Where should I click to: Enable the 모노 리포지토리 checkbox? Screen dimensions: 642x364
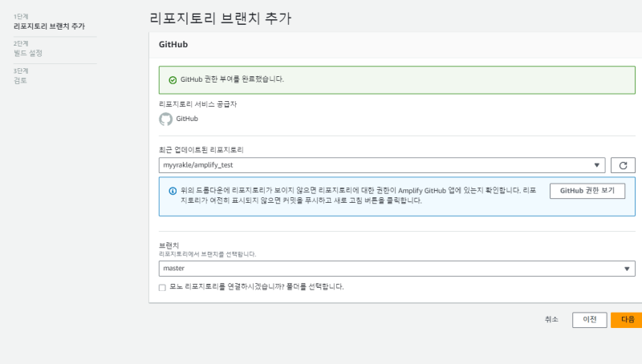point(162,287)
